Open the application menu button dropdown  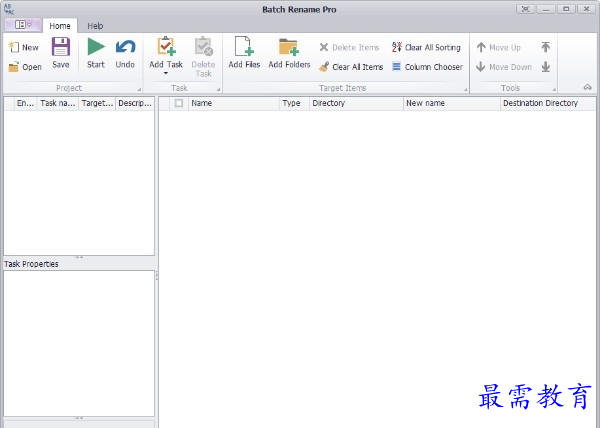[x=23, y=25]
